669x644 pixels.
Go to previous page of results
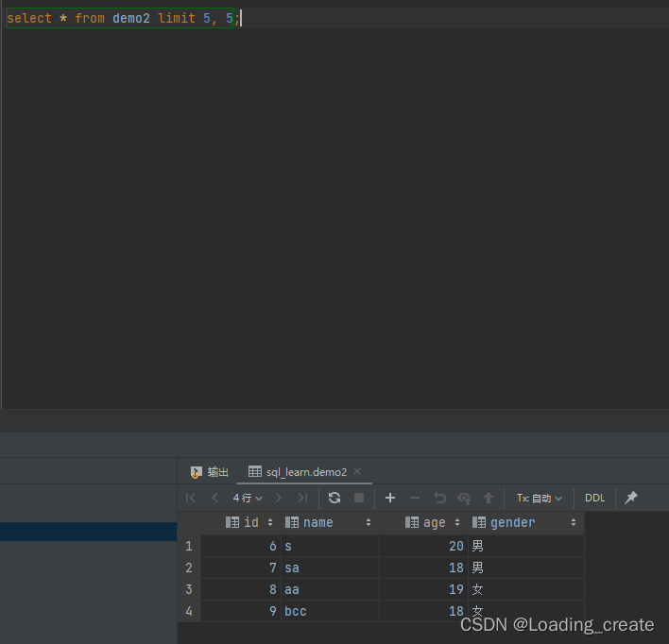click(x=214, y=498)
